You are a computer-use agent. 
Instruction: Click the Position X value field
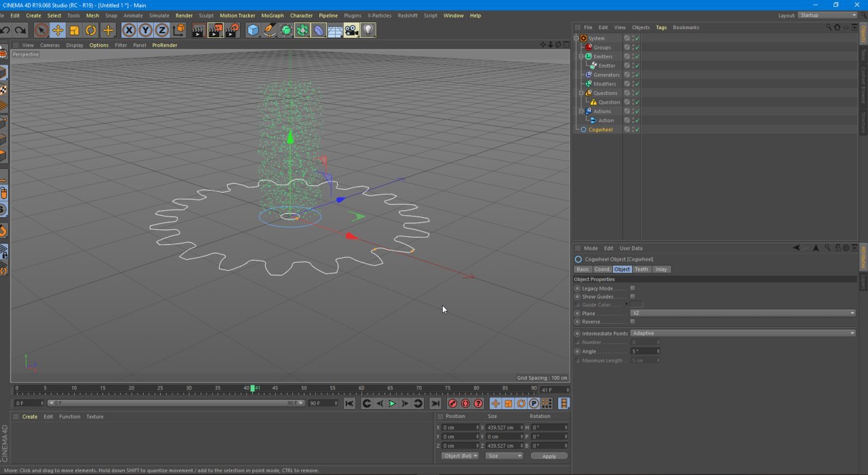coord(459,427)
